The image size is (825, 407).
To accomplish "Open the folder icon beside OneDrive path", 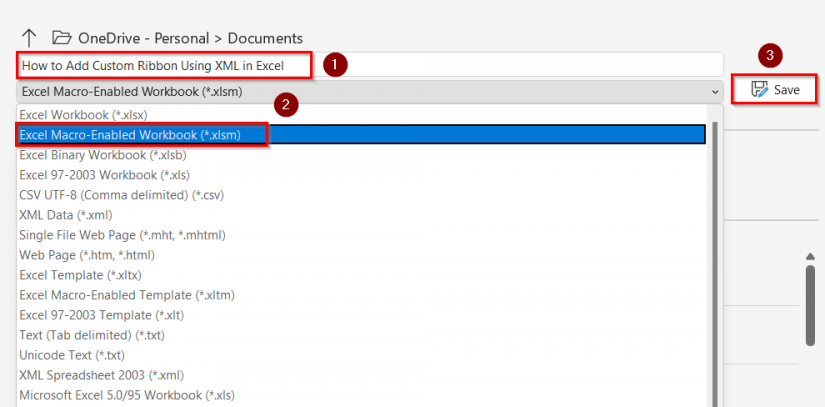I will [x=62, y=38].
